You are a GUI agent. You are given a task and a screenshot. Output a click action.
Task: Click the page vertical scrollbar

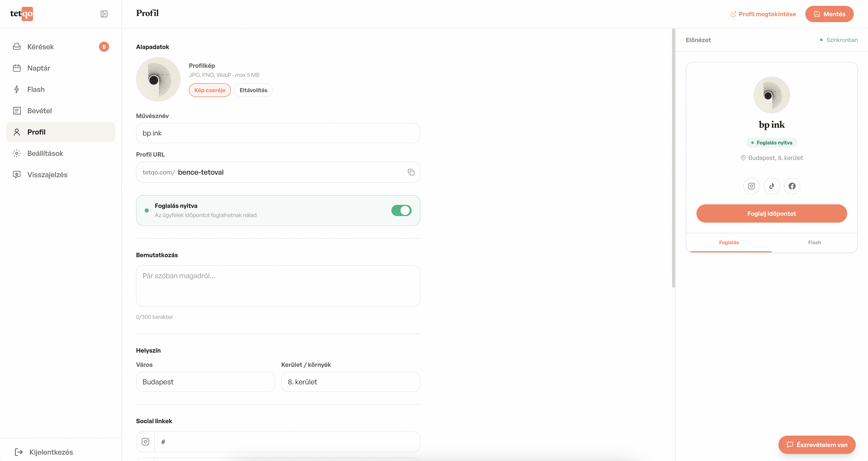(673, 158)
